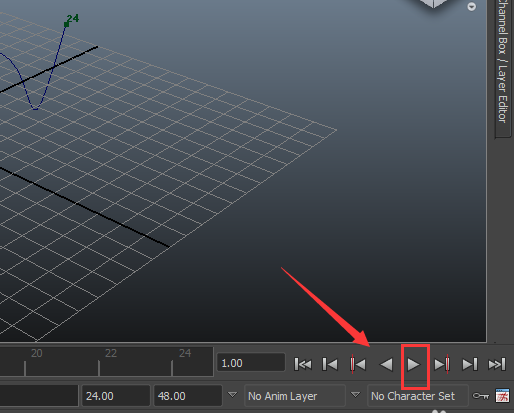514x413 pixels.
Task: Toggle the auto keyframe key icon
Action: 481,396
